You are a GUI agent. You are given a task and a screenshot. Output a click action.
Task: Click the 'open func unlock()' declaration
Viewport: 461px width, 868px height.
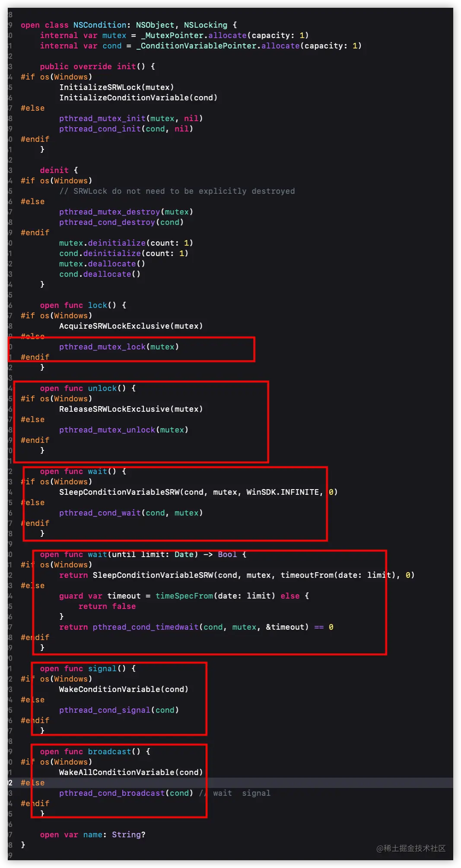[x=88, y=388]
